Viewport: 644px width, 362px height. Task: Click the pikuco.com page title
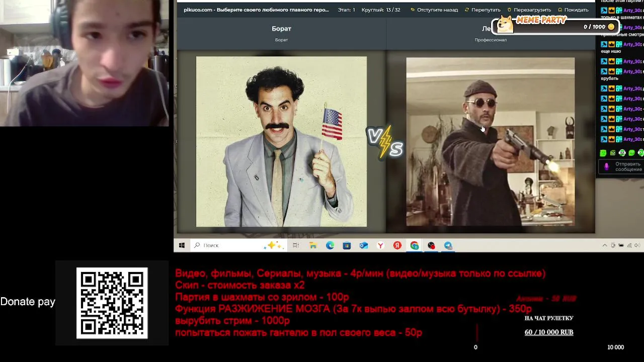tap(256, 10)
